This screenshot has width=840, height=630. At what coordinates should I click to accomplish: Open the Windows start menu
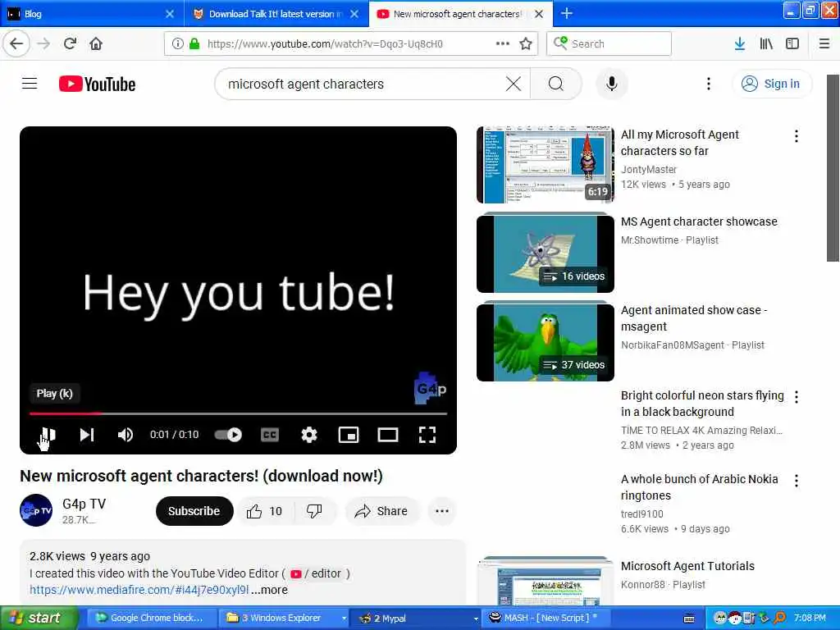39,618
